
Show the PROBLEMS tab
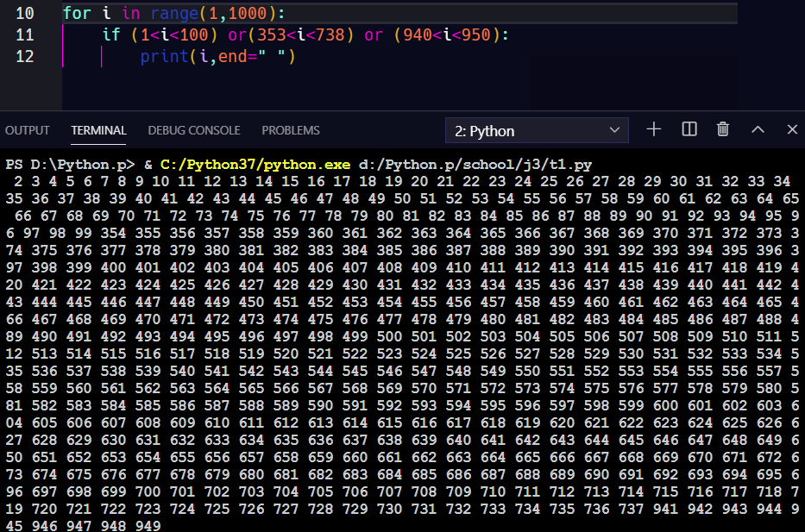[291, 130]
